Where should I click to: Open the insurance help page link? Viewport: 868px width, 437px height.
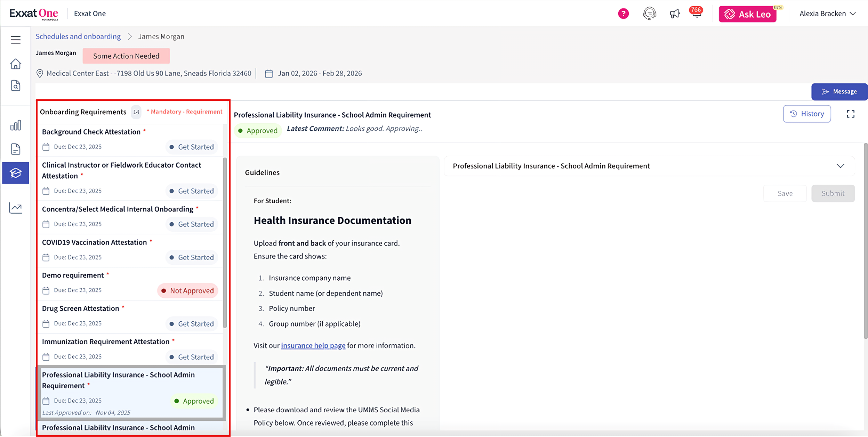coord(313,346)
